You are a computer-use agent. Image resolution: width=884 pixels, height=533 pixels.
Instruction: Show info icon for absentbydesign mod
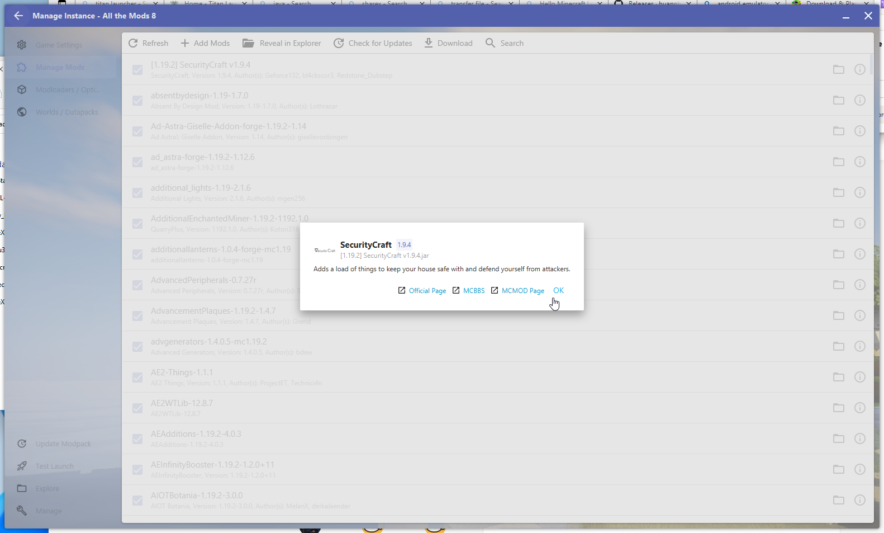point(859,100)
